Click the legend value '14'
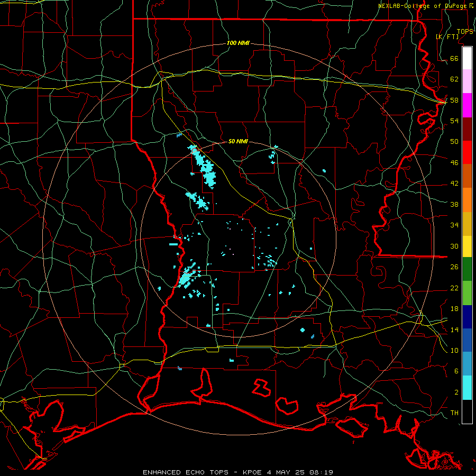Image resolution: width=476 pixels, height=476 pixels. click(454, 329)
